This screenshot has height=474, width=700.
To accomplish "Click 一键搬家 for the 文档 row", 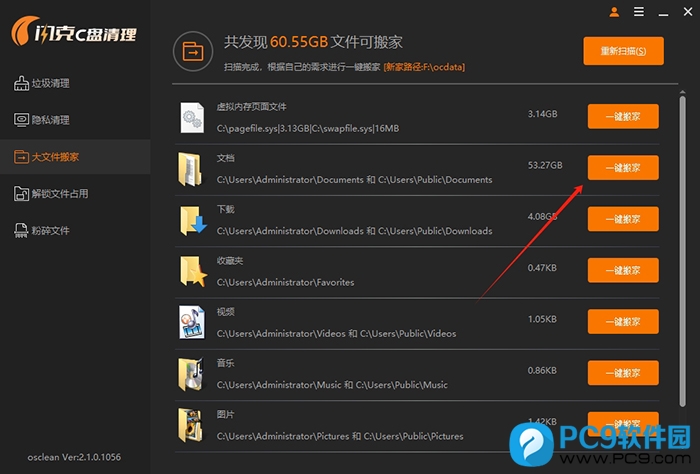I will point(622,168).
